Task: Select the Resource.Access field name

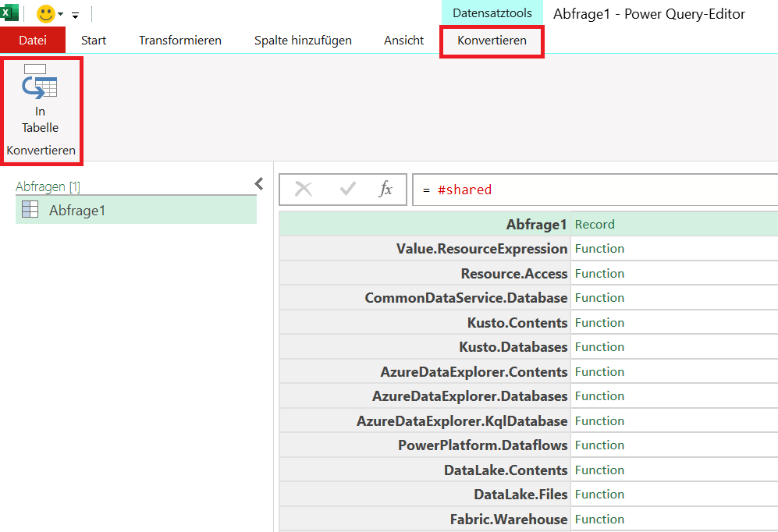Action: (x=425, y=273)
